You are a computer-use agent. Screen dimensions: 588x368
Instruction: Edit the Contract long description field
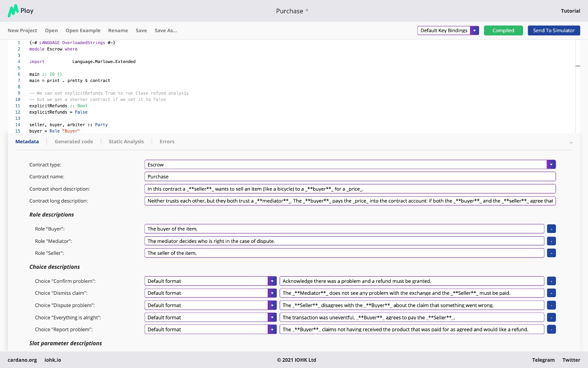(350, 201)
